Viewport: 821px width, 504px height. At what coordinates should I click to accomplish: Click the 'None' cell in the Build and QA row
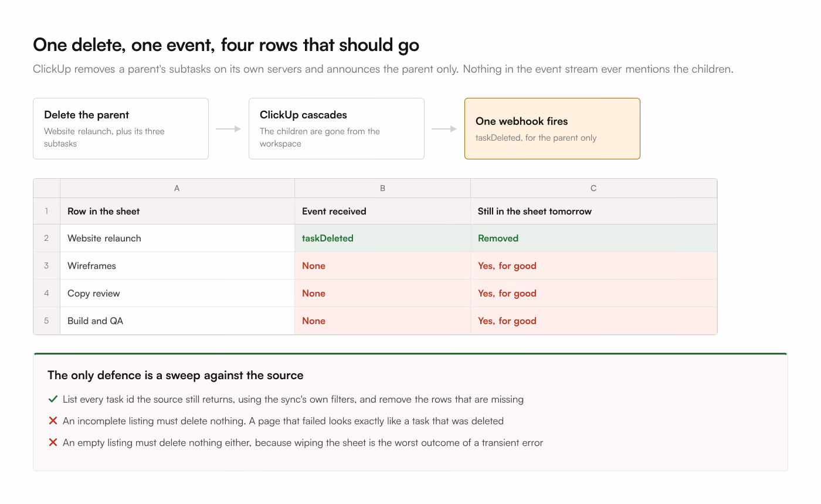pyautogui.click(x=382, y=321)
